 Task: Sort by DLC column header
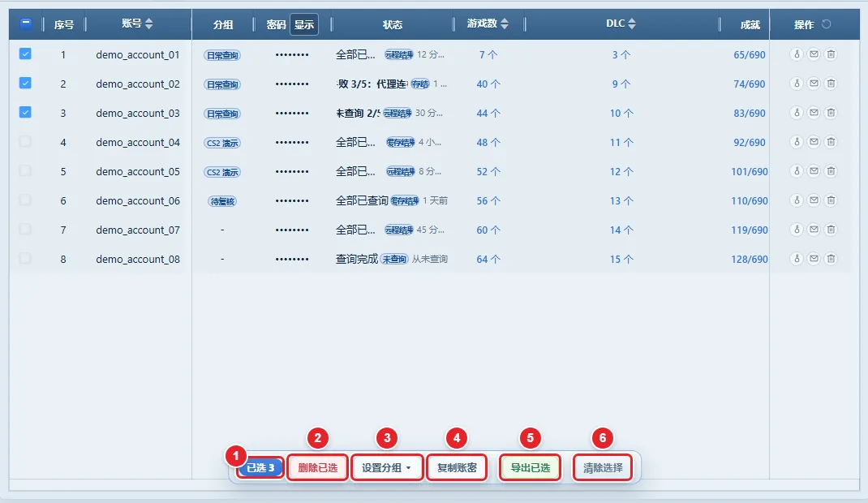[x=621, y=24]
